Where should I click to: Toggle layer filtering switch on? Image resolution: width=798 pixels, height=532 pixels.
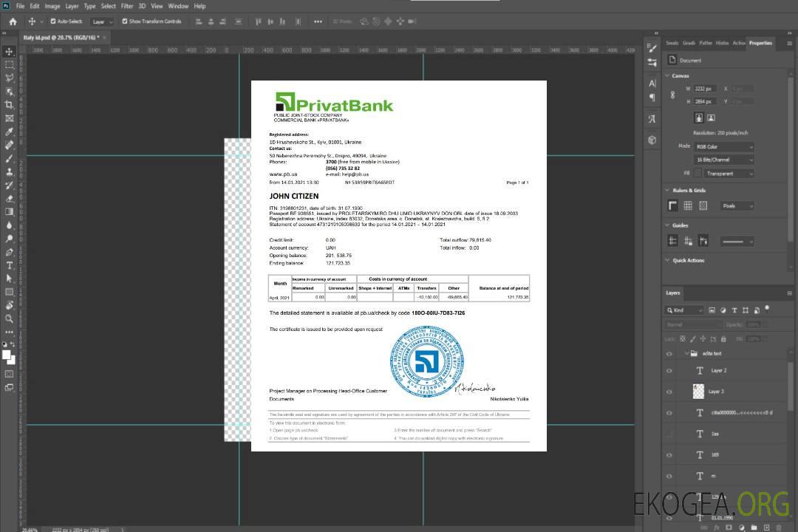pos(767,309)
